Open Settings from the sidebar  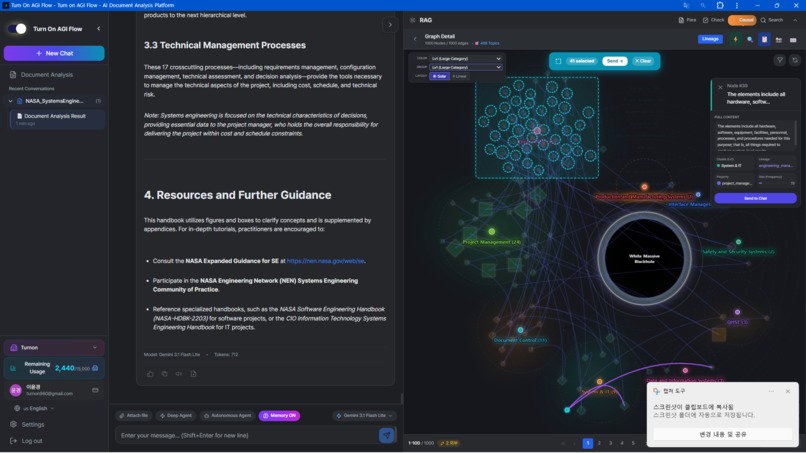click(29, 424)
